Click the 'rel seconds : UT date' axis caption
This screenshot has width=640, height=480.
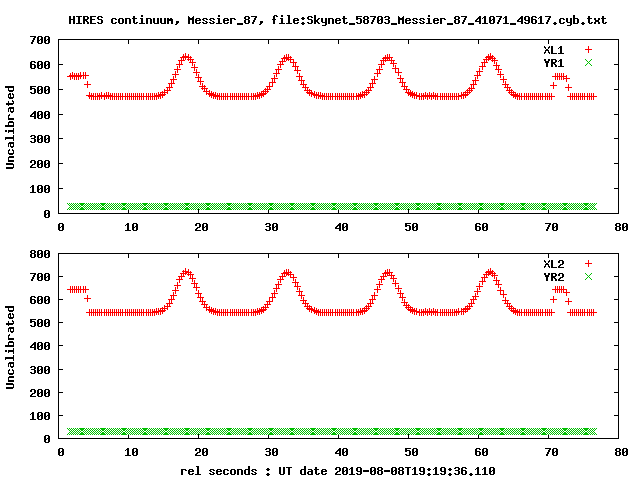tap(338, 471)
